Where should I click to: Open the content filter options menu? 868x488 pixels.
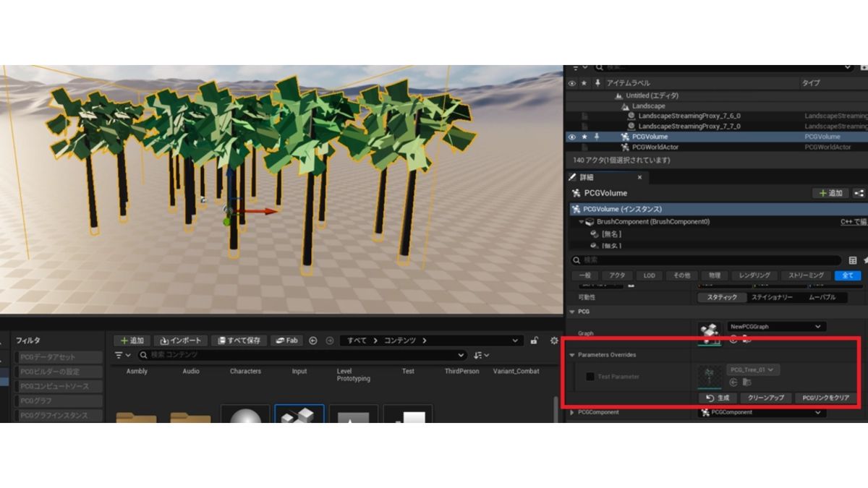[x=122, y=355]
